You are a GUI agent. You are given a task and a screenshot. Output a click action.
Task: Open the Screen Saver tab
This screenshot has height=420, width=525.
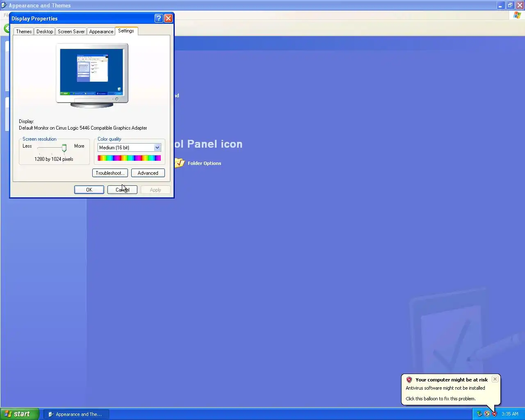[x=71, y=32]
